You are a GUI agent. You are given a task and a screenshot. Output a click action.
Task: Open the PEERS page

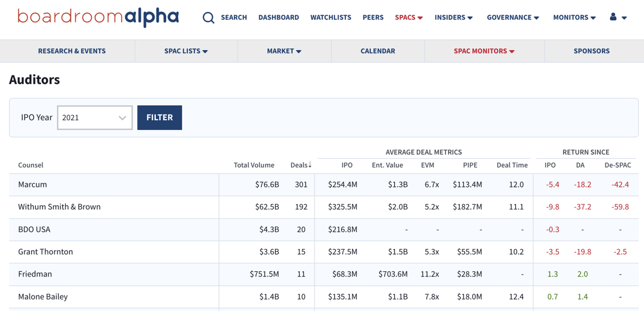[x=373, y=18]
